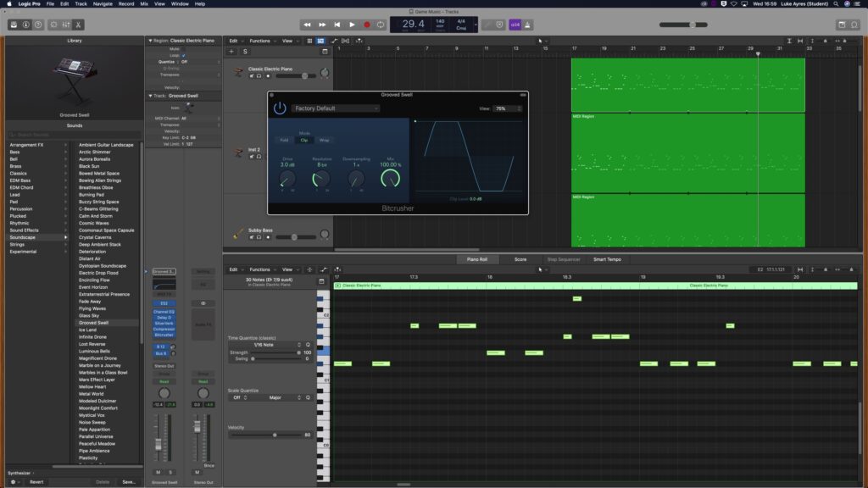Open the 1/16 Note time quantize dropdown
868x488 pixels.
[x=265, y=345]
